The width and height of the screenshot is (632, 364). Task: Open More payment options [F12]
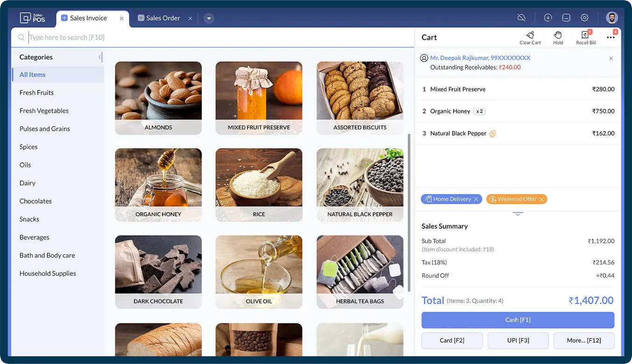[x=584, y=341]
